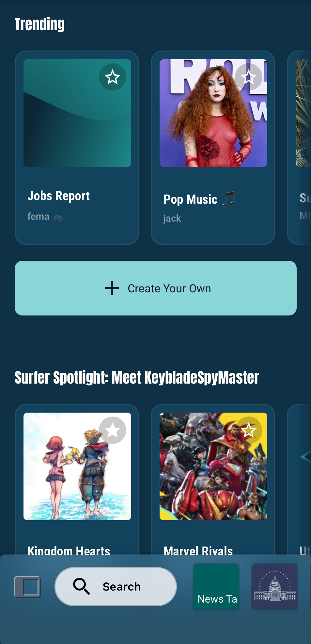Open the Marvel Rivals artwork thumbnail

tap(213, 466)
